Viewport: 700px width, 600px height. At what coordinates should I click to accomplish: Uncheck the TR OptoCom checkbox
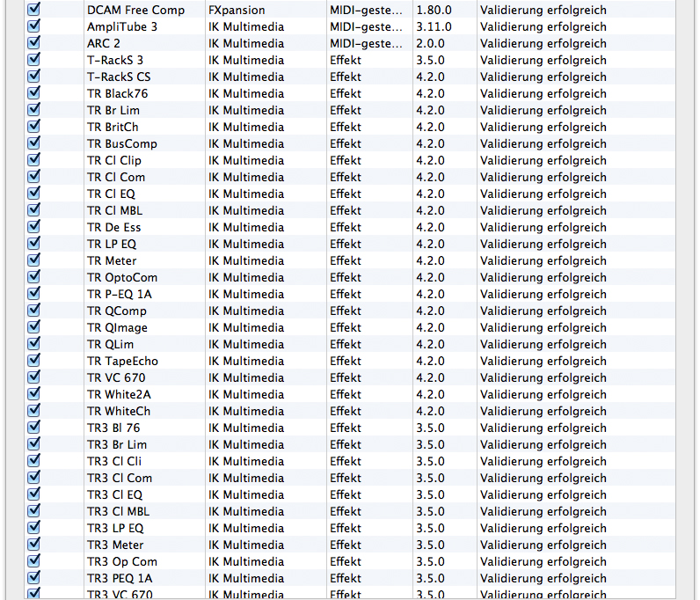[34, 277]
